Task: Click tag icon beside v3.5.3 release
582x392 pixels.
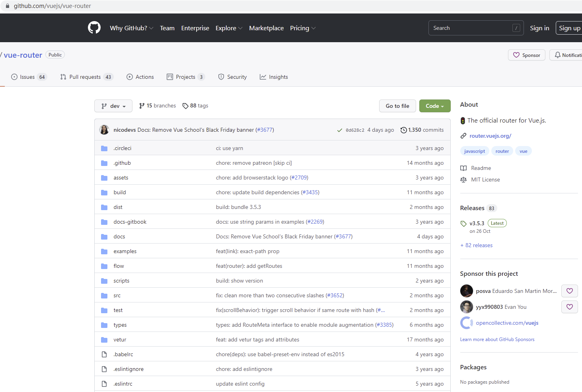Action: (x=463, y=224)
